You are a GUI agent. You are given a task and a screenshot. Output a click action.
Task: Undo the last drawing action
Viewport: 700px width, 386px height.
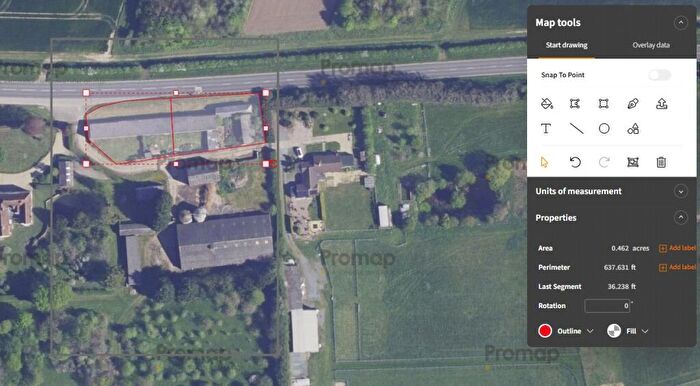[x=575, y=162]
